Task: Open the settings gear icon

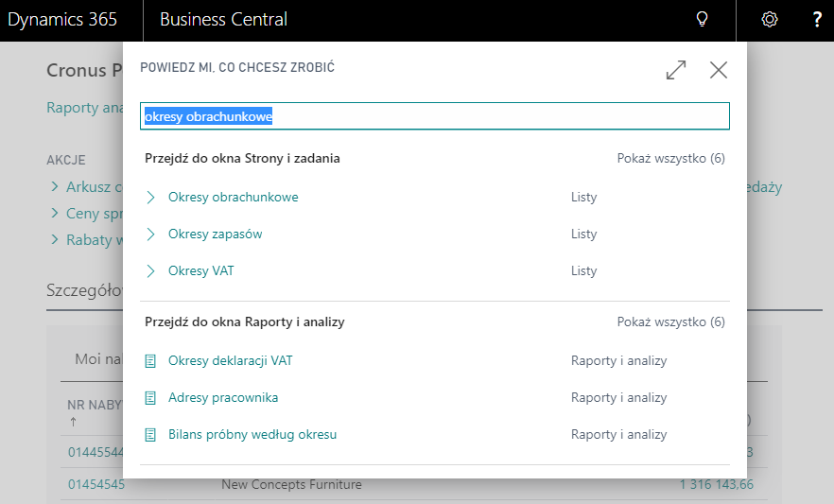Action: [769, 20]
